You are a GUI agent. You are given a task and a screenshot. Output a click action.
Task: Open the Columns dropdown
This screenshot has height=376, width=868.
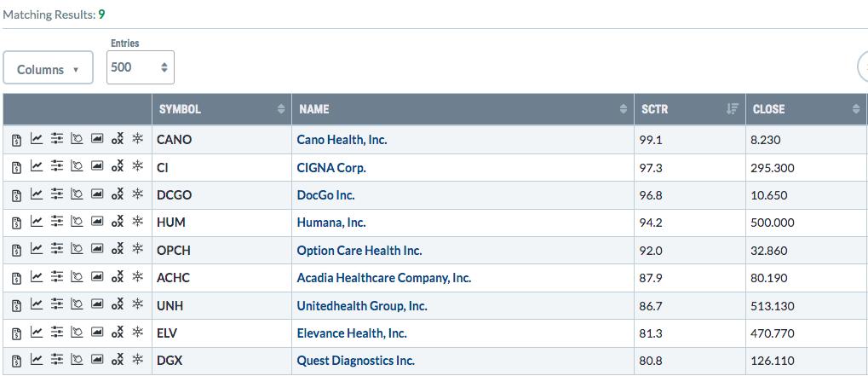click(48, 69)
